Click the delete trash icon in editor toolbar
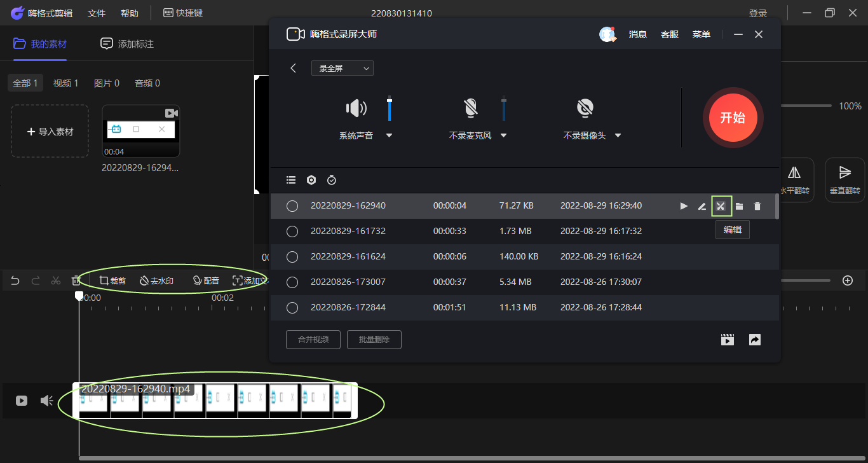 [x=76, y=280]
